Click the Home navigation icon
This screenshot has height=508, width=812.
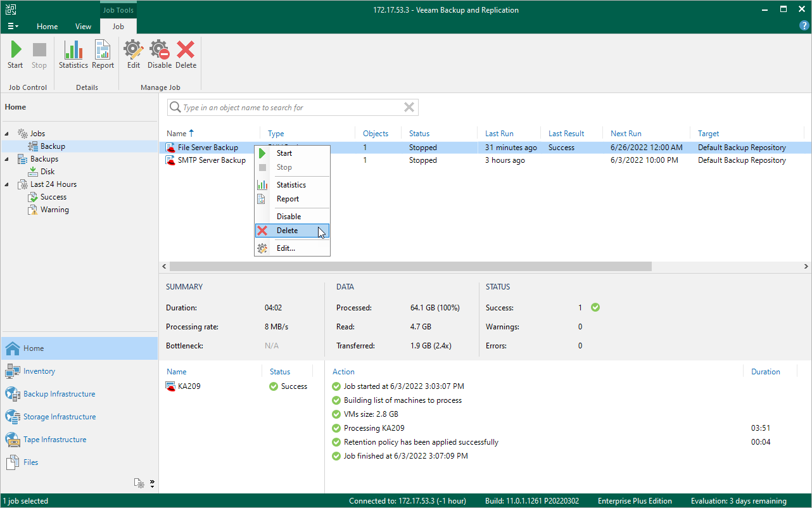(13, 348)
